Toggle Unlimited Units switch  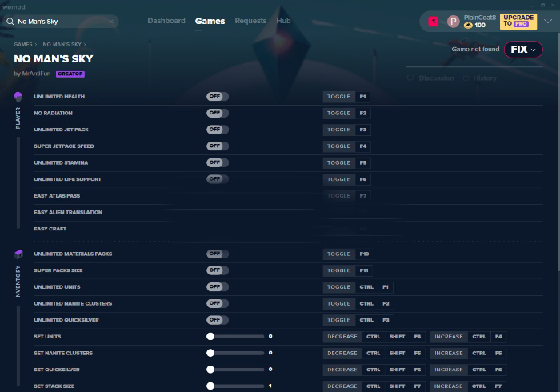point(218,287)
